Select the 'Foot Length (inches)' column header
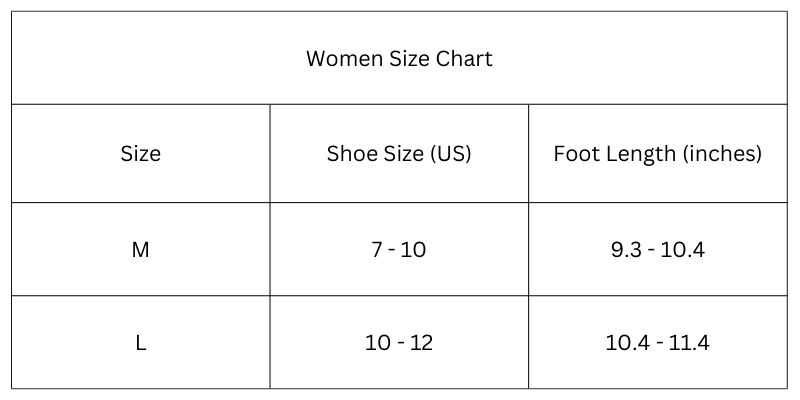Screen dimensions: 800x400 click(x=657, y=154)
